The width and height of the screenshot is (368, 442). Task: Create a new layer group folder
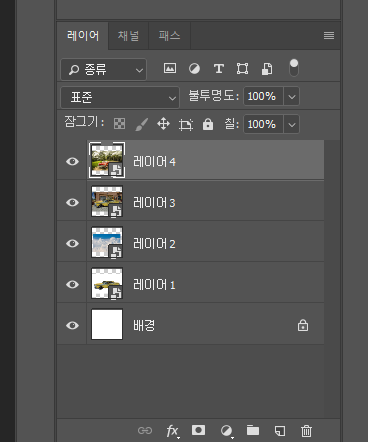pos(253,430)
